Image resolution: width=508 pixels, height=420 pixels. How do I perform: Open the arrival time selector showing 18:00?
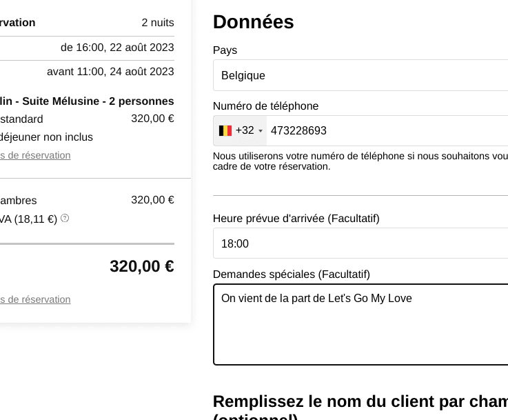(360, 243)
